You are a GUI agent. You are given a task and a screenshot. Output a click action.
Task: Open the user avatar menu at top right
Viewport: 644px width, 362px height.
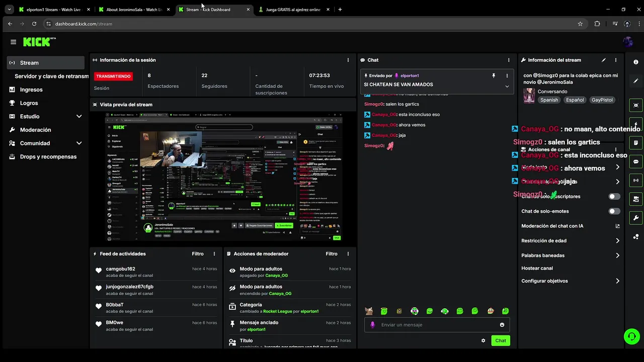pos(628,42)
